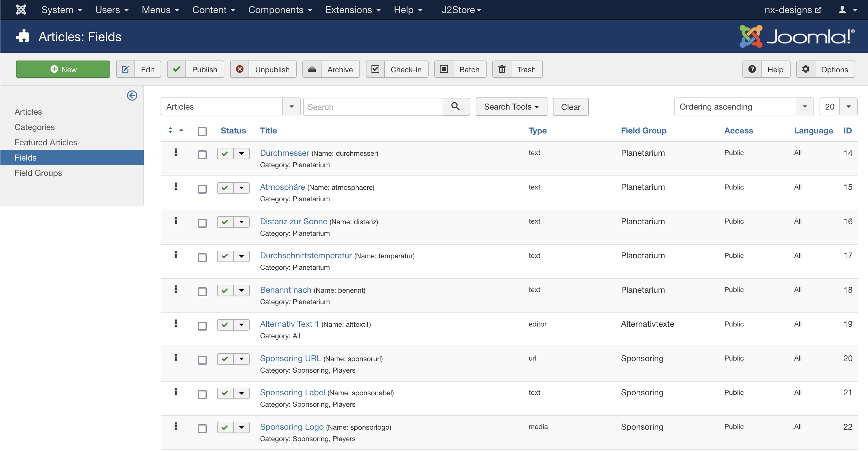Open the Search Tools dropdown
This screenshot has width=868, height=451.
(x=511, y=106)
